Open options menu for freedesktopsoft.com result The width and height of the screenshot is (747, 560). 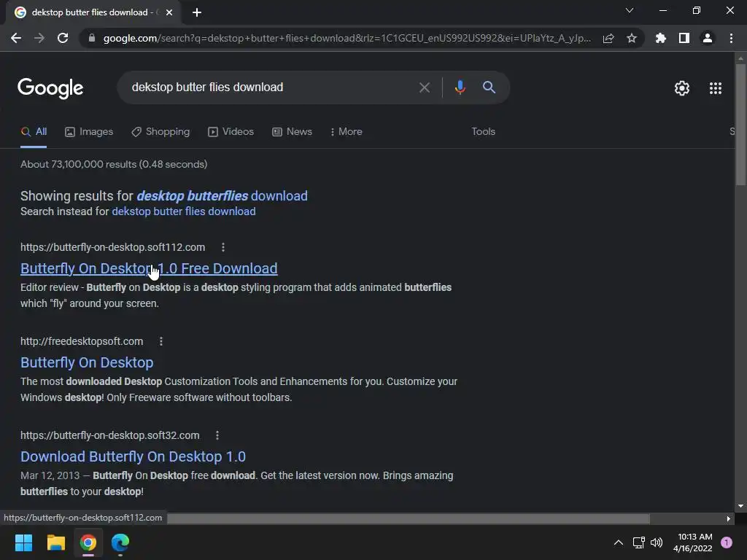click(x=161, y=341)
